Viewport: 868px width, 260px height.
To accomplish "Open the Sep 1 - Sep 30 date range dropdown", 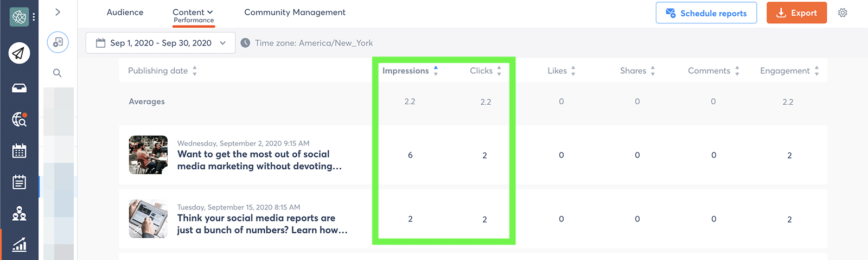I will (161, 43).
